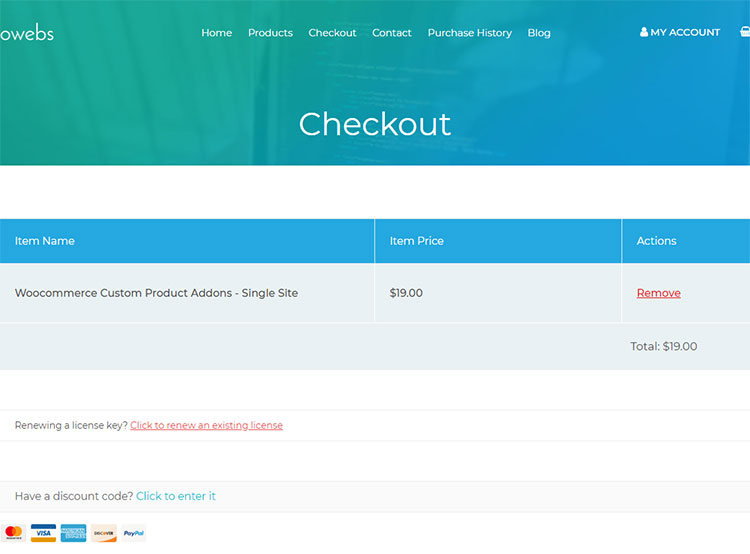Open the Contact page
This screenshot has width=750, height=554.
392,33
